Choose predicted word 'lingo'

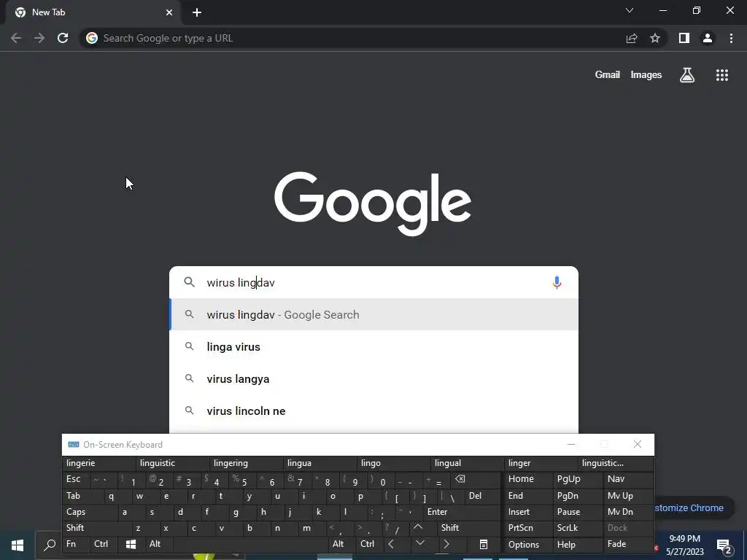[393, 463]
